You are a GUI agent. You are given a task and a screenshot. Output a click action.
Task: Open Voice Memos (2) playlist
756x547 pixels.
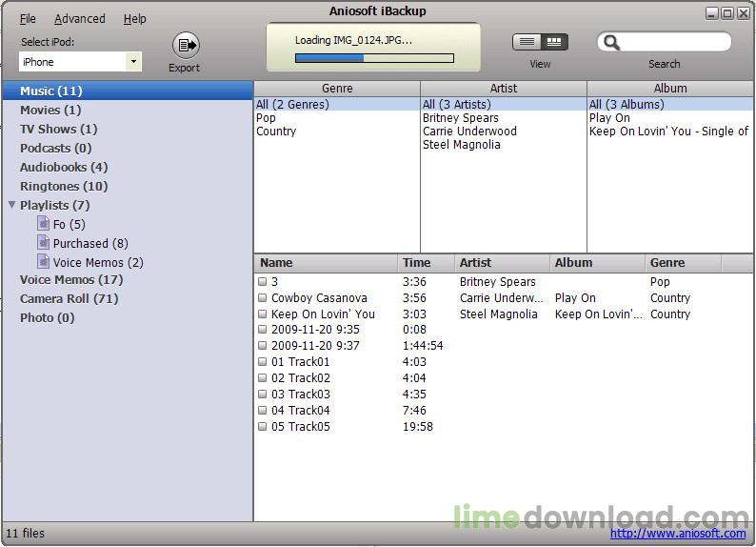[98, 262]
